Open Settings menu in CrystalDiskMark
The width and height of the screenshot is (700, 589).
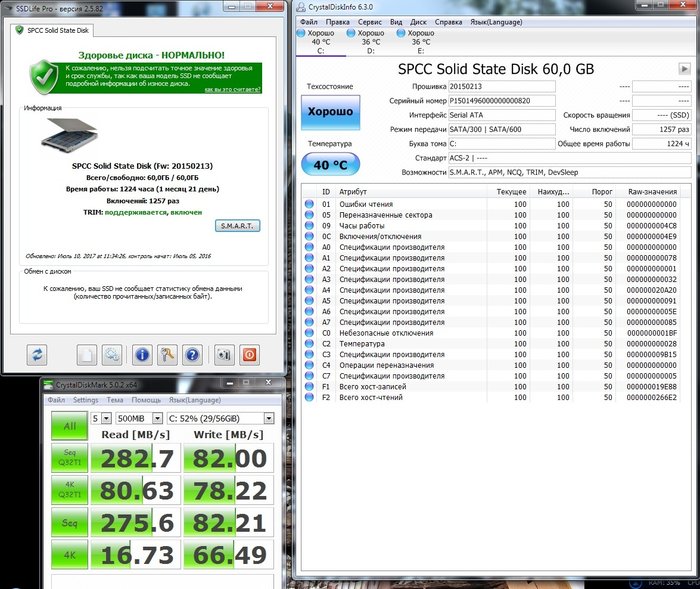[85, 400]
